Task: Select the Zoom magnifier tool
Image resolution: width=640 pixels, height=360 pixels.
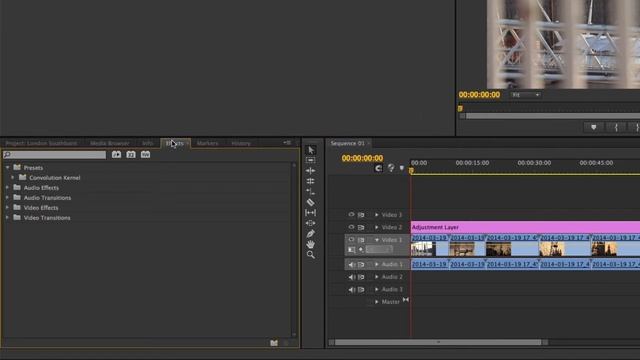Action: (311, 255)
